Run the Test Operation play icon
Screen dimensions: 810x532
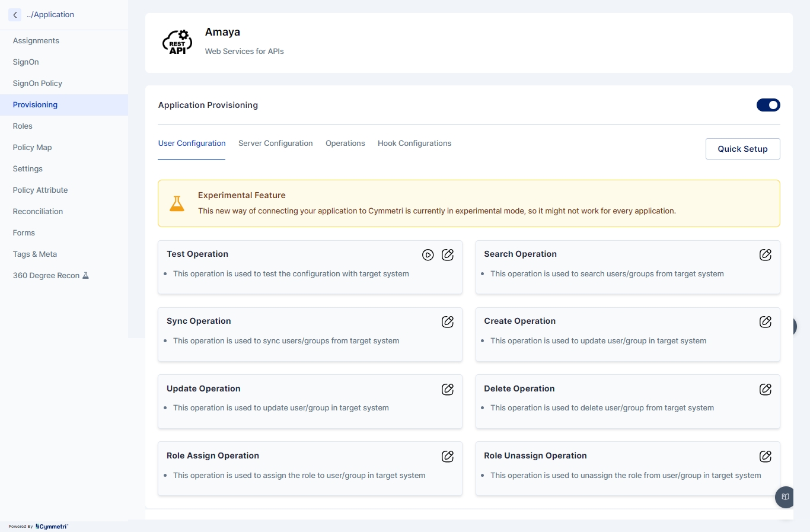(x=428, y=255)
